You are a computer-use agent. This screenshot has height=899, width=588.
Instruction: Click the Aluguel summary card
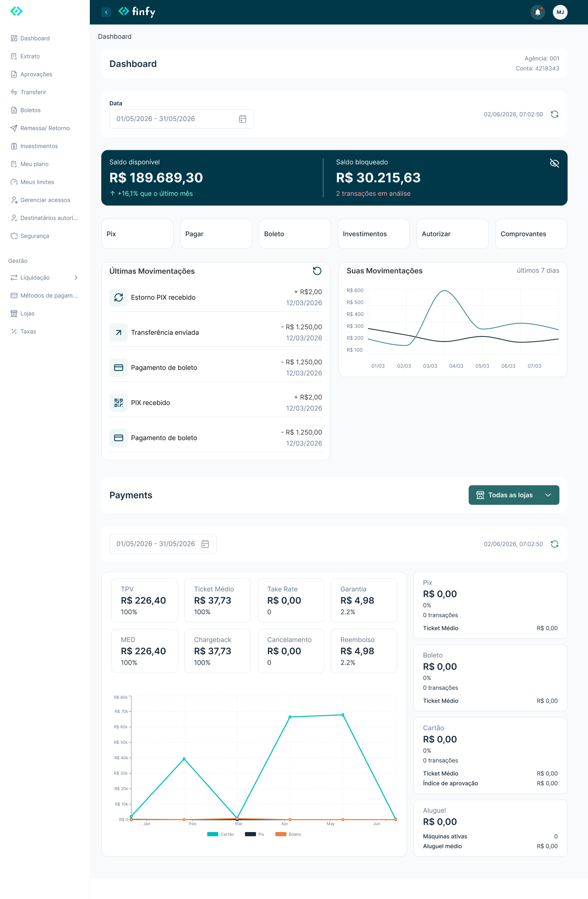pyautogui.click(x=490, y=828)
